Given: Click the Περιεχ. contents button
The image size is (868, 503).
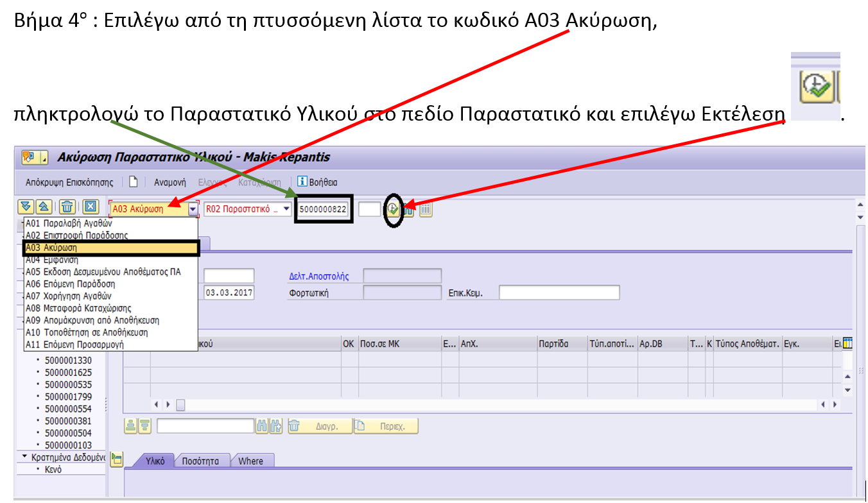Looking at the screenshot, I should tap(386, 426).
